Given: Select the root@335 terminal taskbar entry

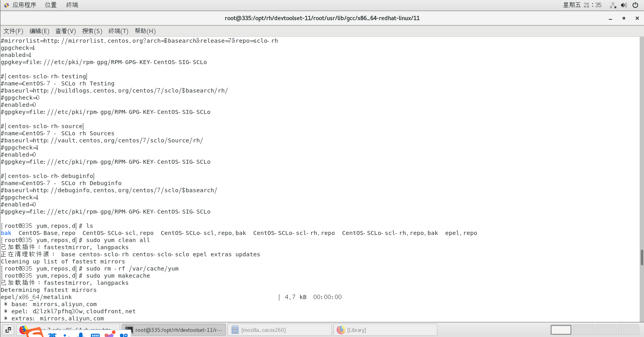Looking at the screenshot, I should click(174, 329).
